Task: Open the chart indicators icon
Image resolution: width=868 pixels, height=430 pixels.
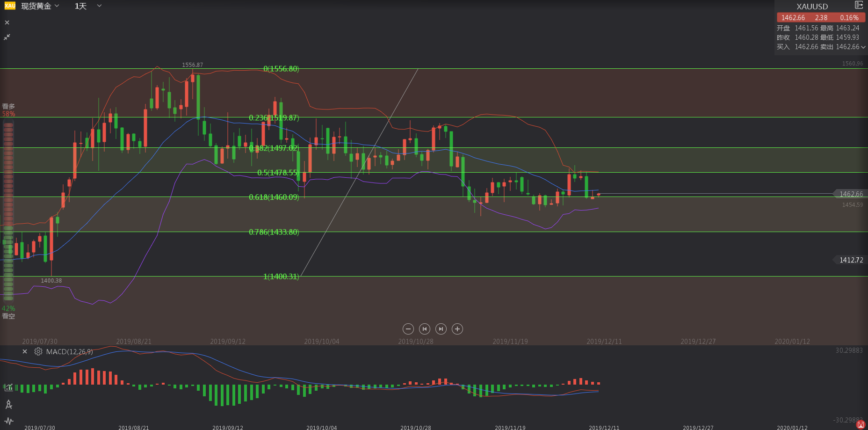Action: coord(8,387)
